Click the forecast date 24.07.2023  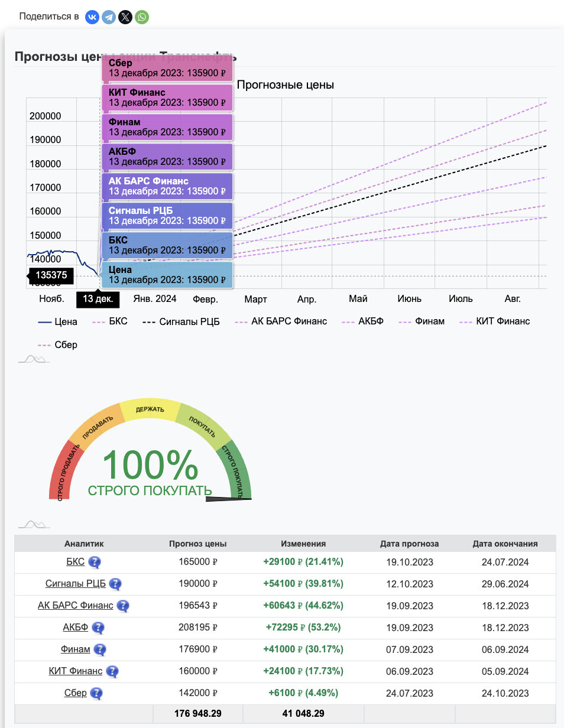click(x=410, y=693)
